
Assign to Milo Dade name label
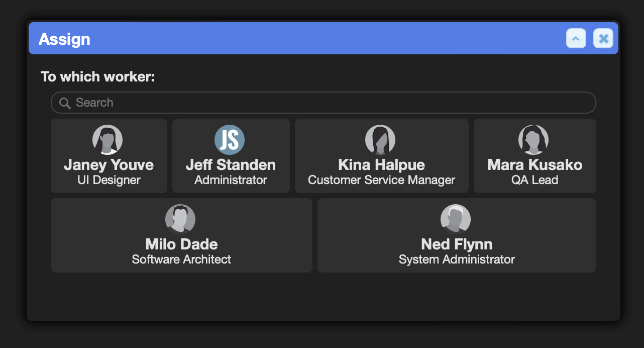point(181,244)
